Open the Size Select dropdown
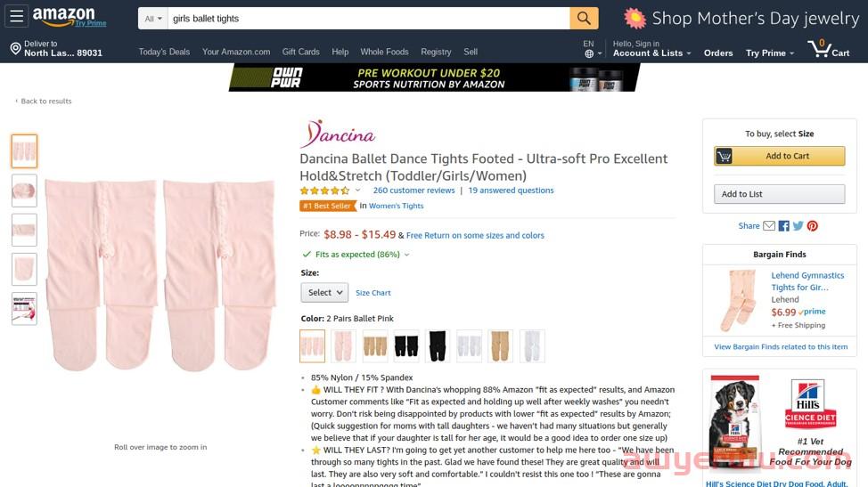The height and width of the screenshot is (487, 868). [x=324, y=292]
